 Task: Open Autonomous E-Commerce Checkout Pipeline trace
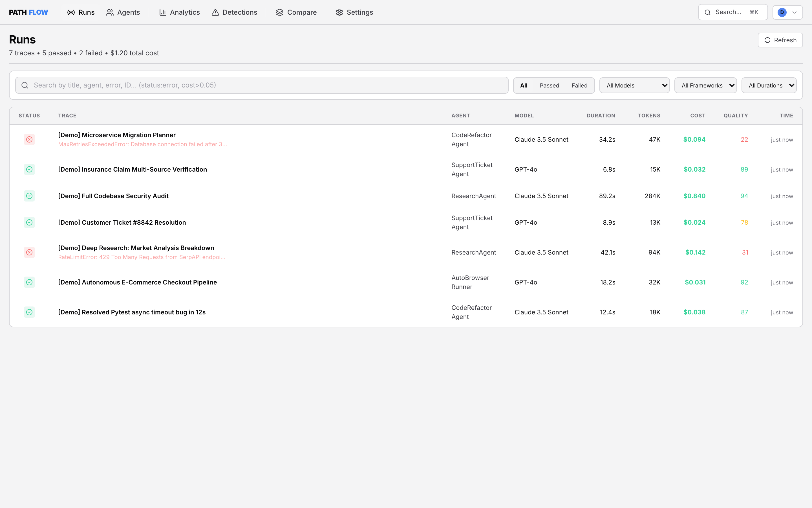point(138,282)
